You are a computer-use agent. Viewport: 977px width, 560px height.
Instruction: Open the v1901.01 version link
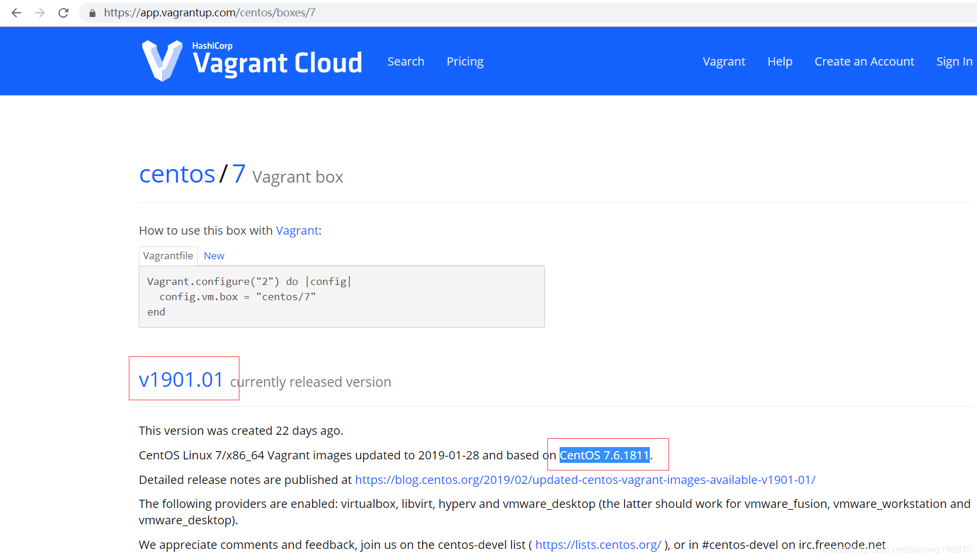coord(181,380)
